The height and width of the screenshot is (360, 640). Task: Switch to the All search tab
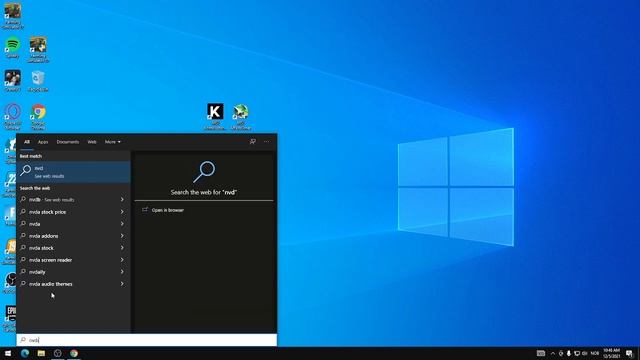(27, 142)
